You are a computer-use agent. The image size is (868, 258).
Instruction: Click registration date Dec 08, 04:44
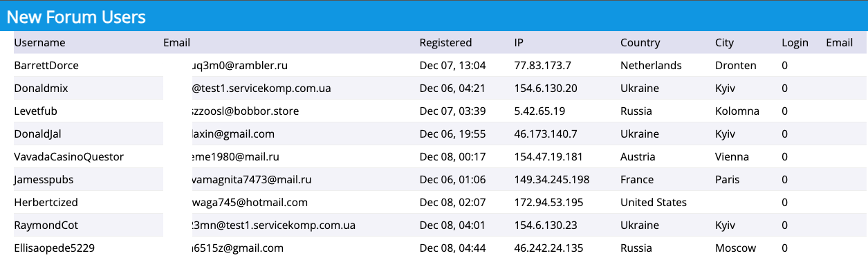[453, 248]
